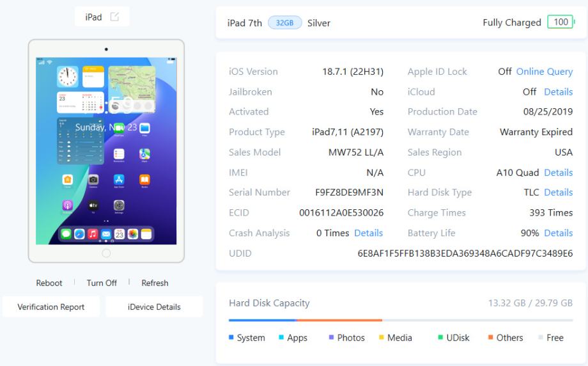Click the 13.32 GB / 29.79 GB capacity text
This screenshot has height=366, width=588.
point(530,303)
